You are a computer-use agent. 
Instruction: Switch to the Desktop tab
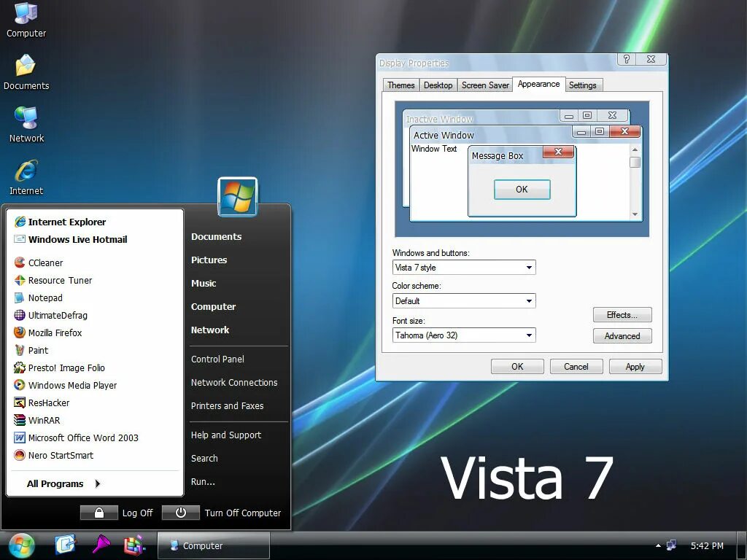coord(438,85)
